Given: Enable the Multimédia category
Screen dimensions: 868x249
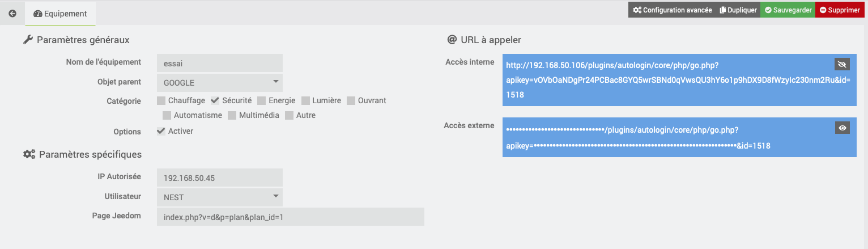Looking at the screenshot, I should [x=232, y=116].
